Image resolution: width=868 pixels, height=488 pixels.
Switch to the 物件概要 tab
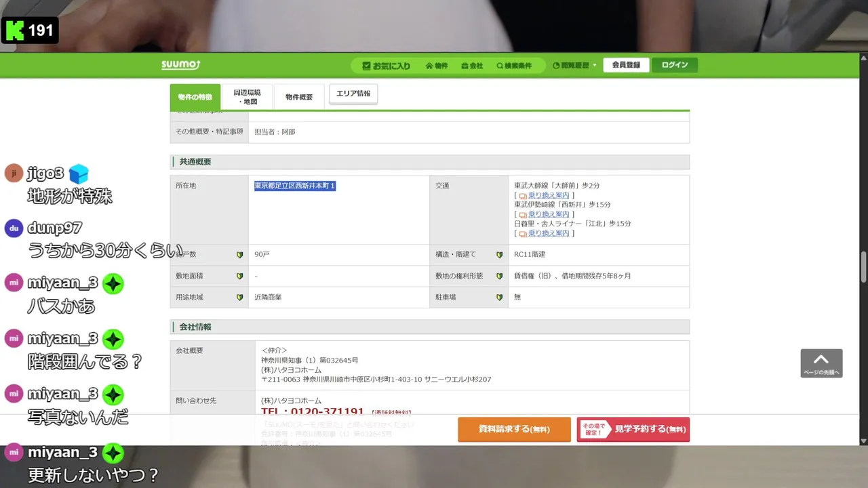tap(299, 97)
